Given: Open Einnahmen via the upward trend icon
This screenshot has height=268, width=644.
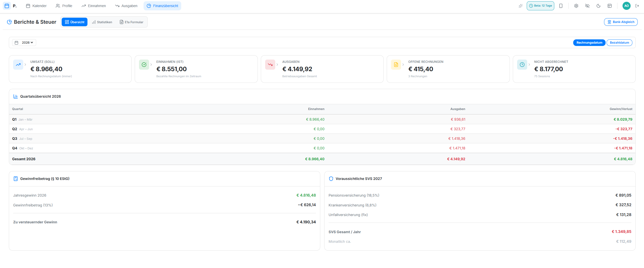Looking at the screenshot, I should pos(84,6).
